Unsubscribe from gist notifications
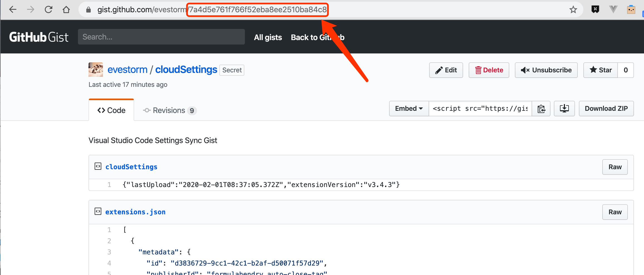 click(546, 70)
